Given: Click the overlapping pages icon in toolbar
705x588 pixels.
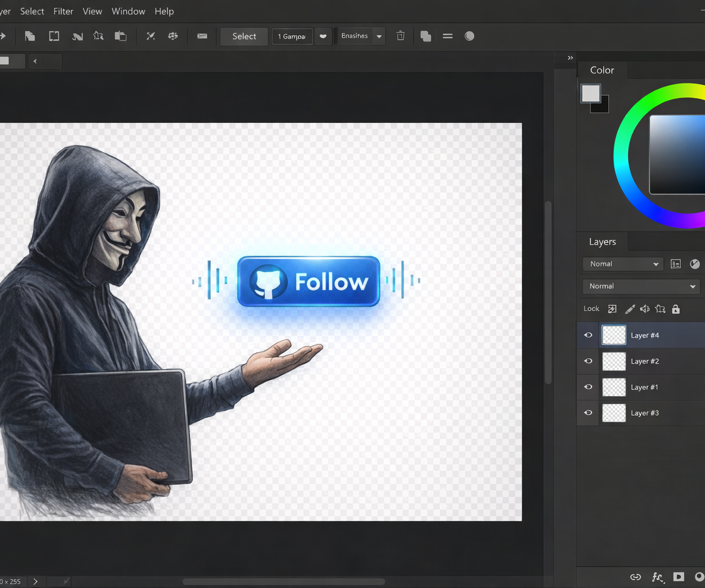Looking at the screenshot, I should pyautogui.click(x=121, y=36).
